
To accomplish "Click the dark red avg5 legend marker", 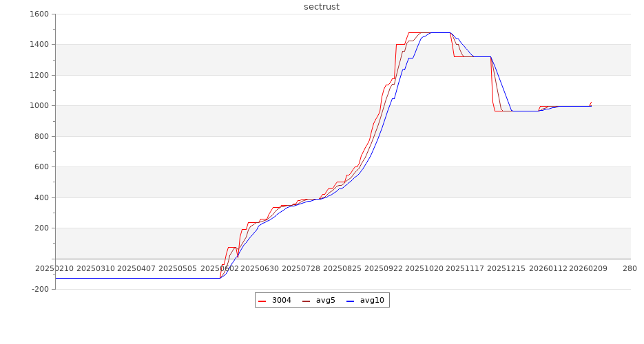I will [x=306, y=301].
